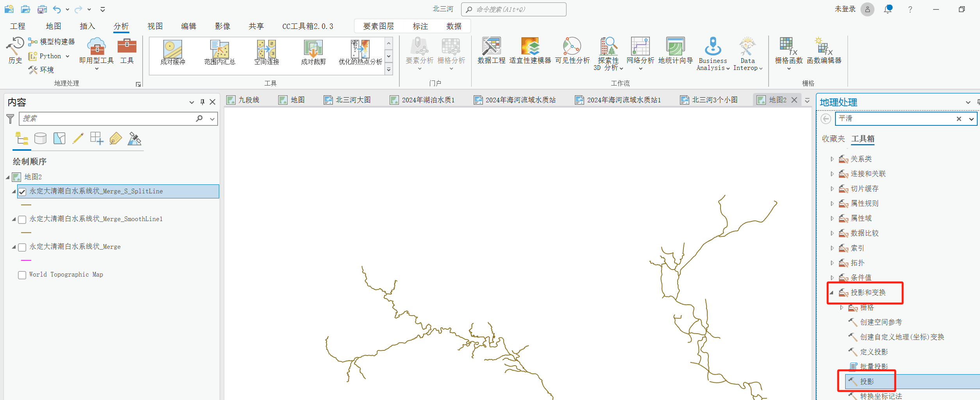Run the Summarize Within tool
980x400 pixels.
[220, 52]
